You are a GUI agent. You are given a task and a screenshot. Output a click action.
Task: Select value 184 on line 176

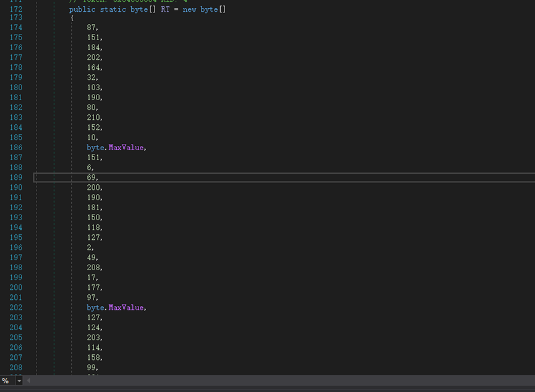pyautogui.click(x=93, y=48)
